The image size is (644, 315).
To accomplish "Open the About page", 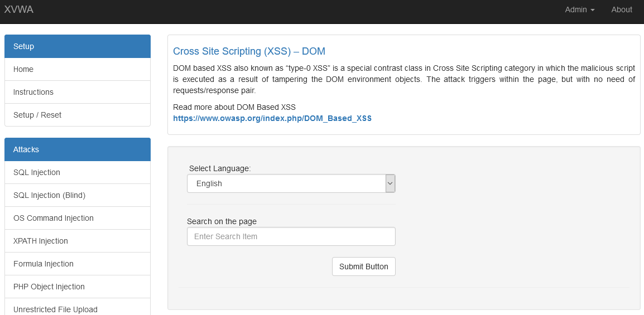I will pos(621,9).
